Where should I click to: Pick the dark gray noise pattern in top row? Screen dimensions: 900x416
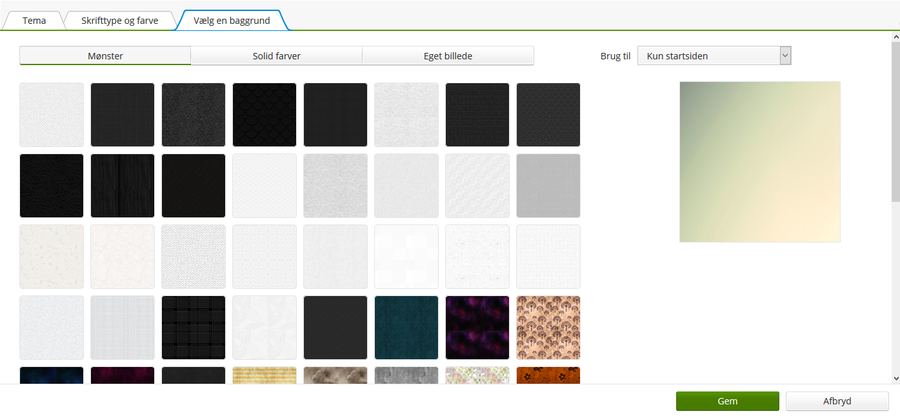point(193,115)
